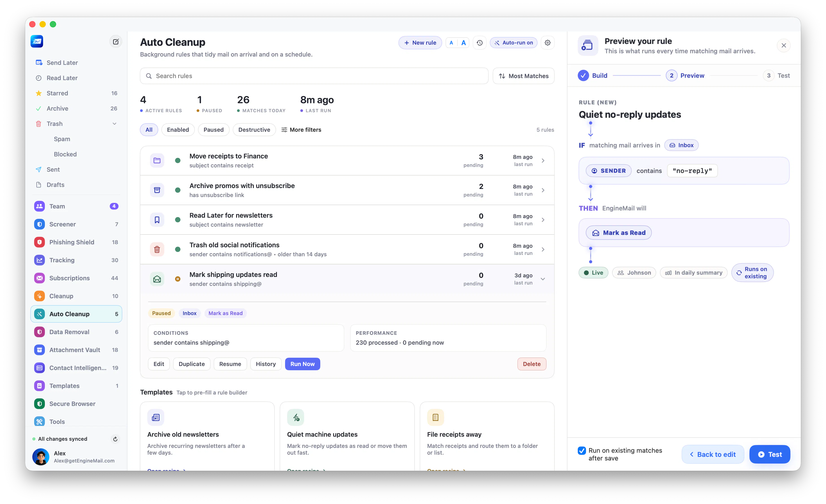
Task: Open the EngineMail app logo
Action: point(37,42)
